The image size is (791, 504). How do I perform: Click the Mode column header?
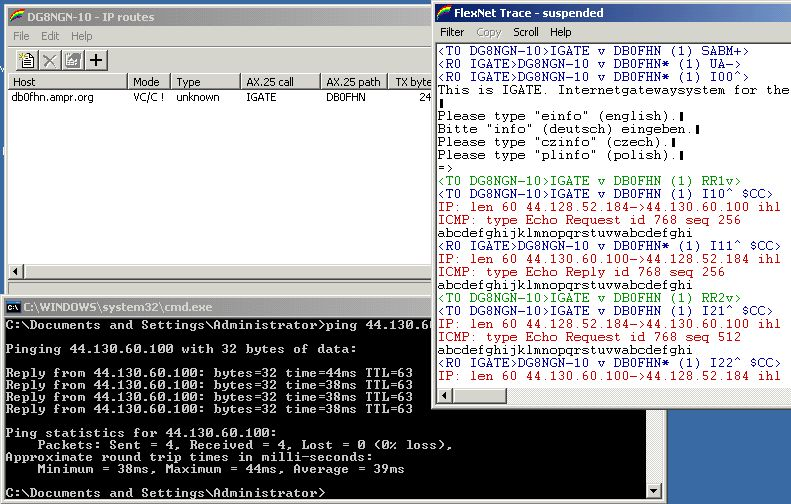tap(148, 82)
